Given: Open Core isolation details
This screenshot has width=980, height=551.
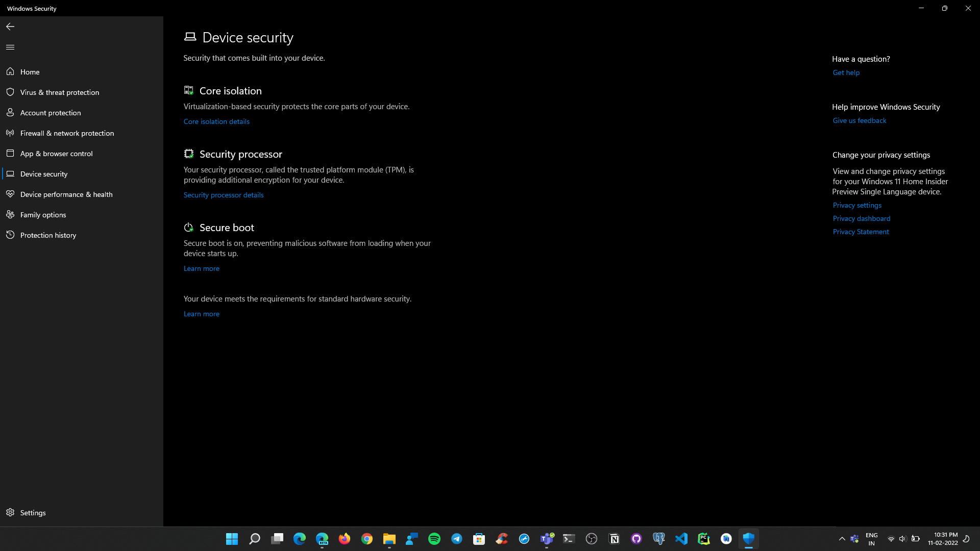Looking at the screenshot, I should point(216,121).
